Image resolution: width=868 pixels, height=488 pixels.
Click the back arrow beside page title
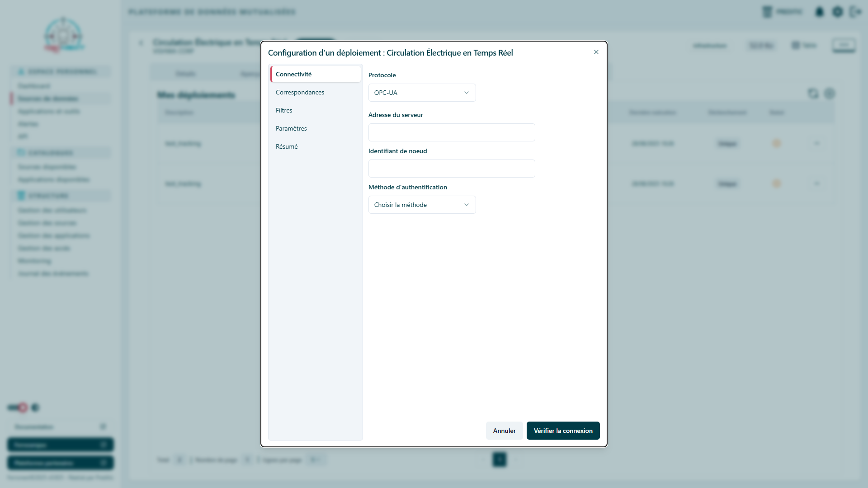click(x=141, y=43)
